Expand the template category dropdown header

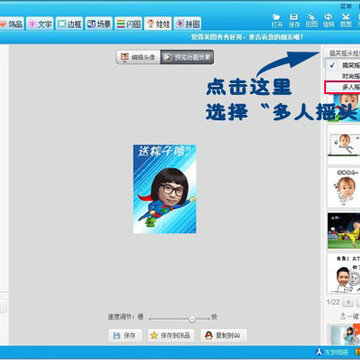[342, 53]
